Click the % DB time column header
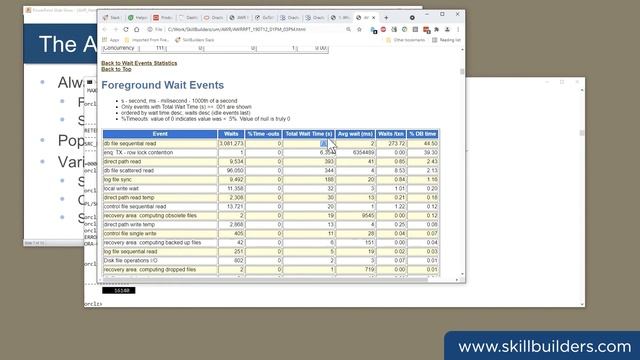Viewport: 640px width, 360px height. click(x=423, y=134)
